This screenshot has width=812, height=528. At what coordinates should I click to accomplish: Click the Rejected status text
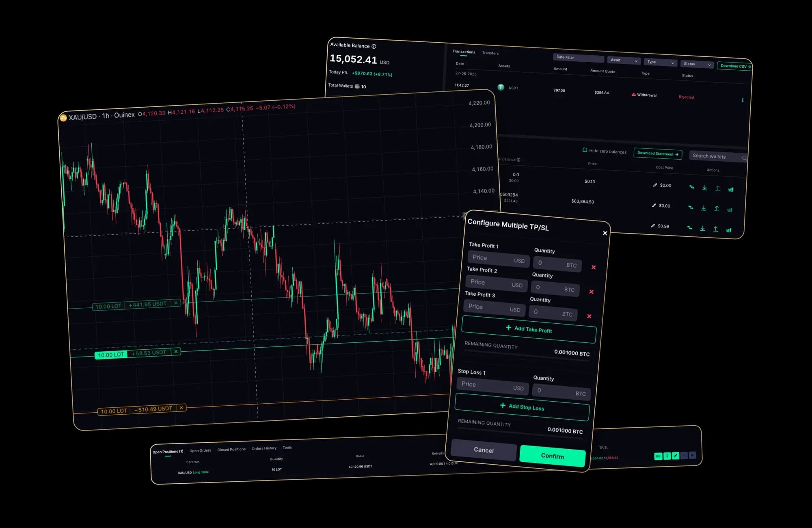tap(686, 97)
